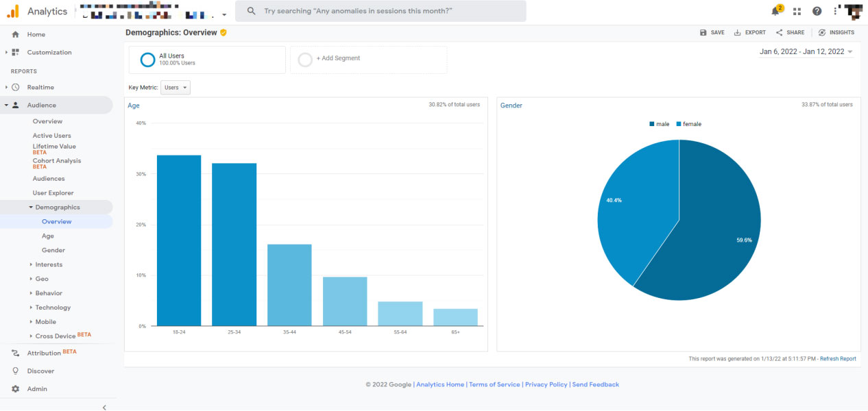Image resolution: width=868 pixels, height=411 pixels.
Task: Click the Insights icon in toolbar
Action: pyautogui.click(x=822, y=33)
